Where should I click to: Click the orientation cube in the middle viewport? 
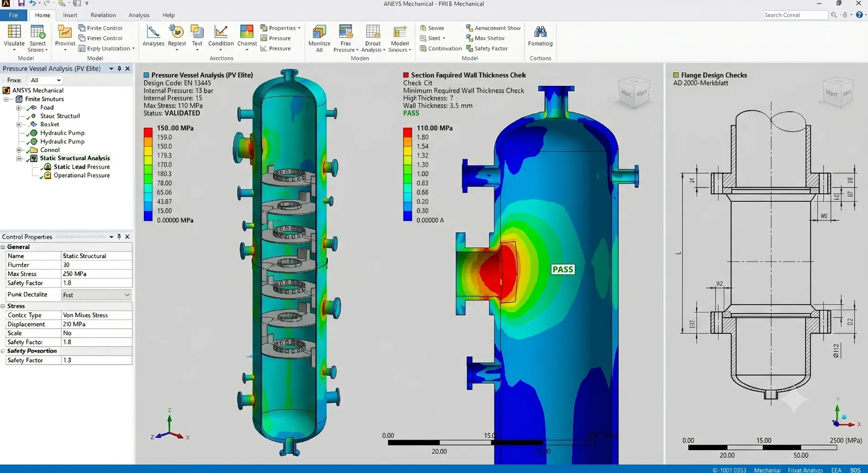(634, 93)
